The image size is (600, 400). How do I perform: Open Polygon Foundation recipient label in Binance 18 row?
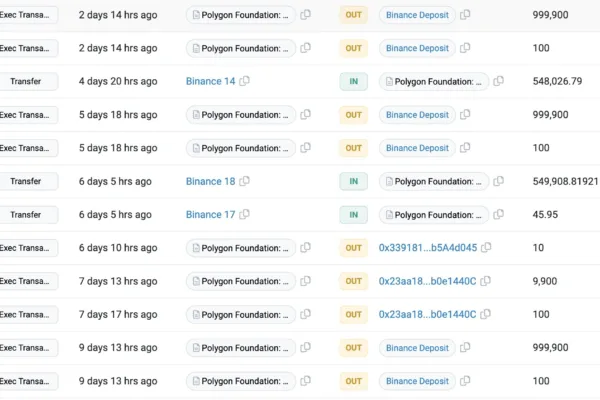click(x=434, y=181)
